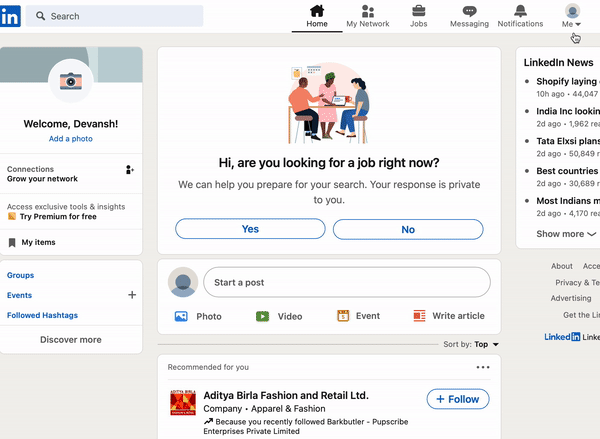Click the Add a photo link
The image size is (600, 439).
pyautogui.click(x=71, y=139)
